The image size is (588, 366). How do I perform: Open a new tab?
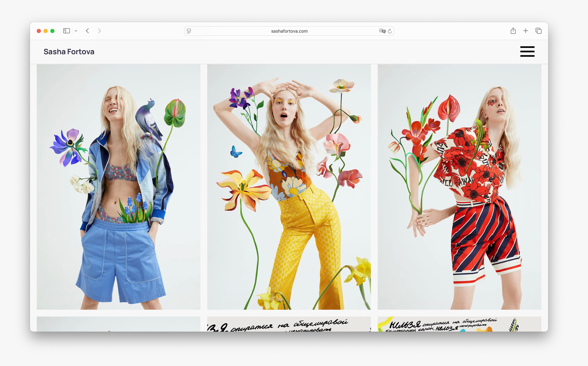526,31
